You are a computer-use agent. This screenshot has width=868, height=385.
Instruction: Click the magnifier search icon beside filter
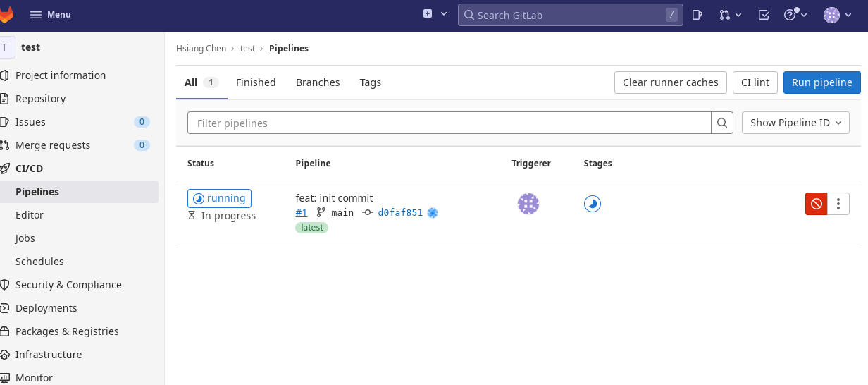[722, 123]
